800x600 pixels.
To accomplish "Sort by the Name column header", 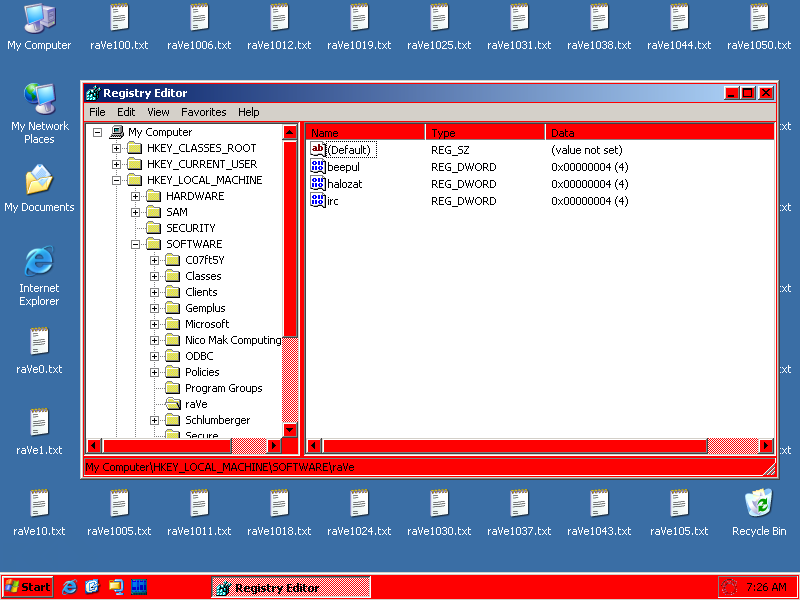I will click(x=365, y=133).
